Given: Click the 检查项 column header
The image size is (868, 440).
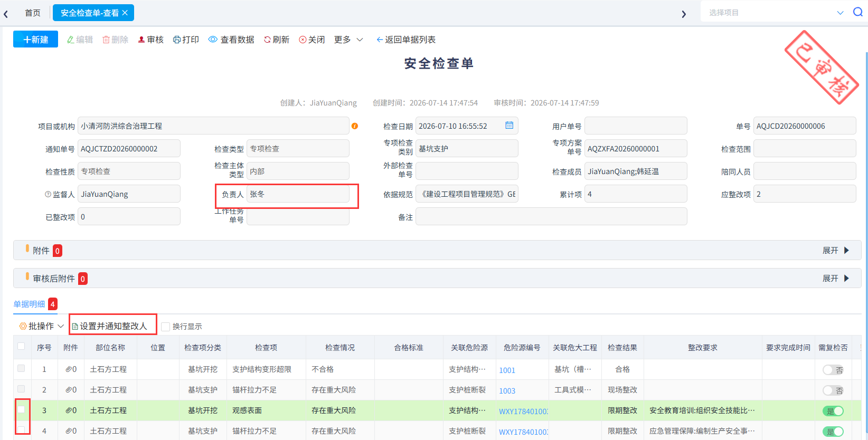Looking at the screenshot, I should (266, 348).
